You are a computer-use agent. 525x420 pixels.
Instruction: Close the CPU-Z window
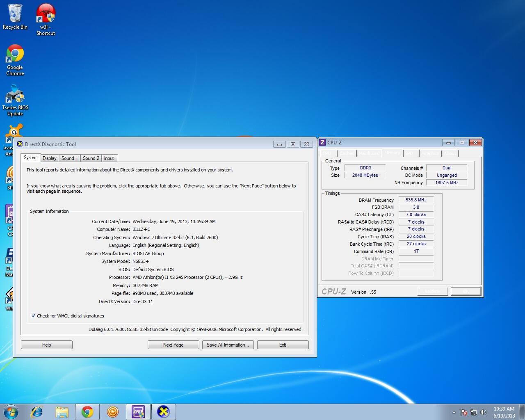coord(475,142)
